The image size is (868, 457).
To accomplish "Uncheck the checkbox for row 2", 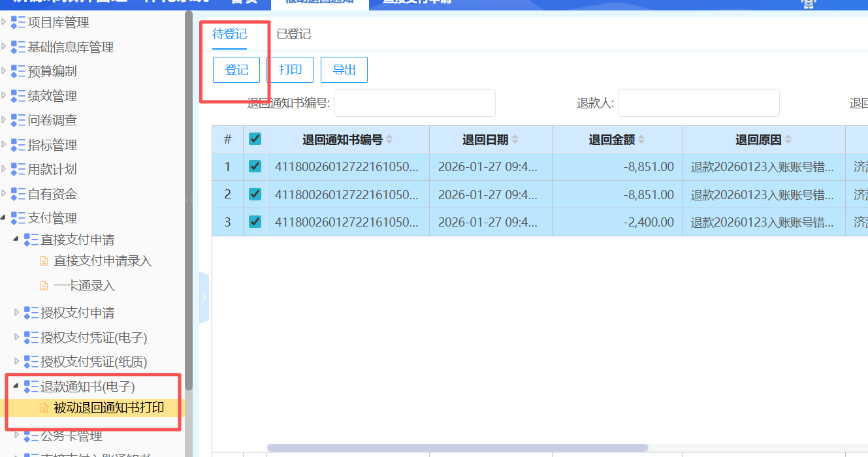I will coord(255,194).
